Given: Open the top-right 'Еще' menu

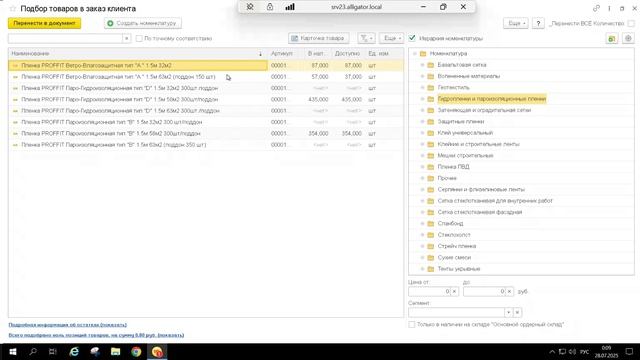Looking at the screenshot, I should coord(516,23).
